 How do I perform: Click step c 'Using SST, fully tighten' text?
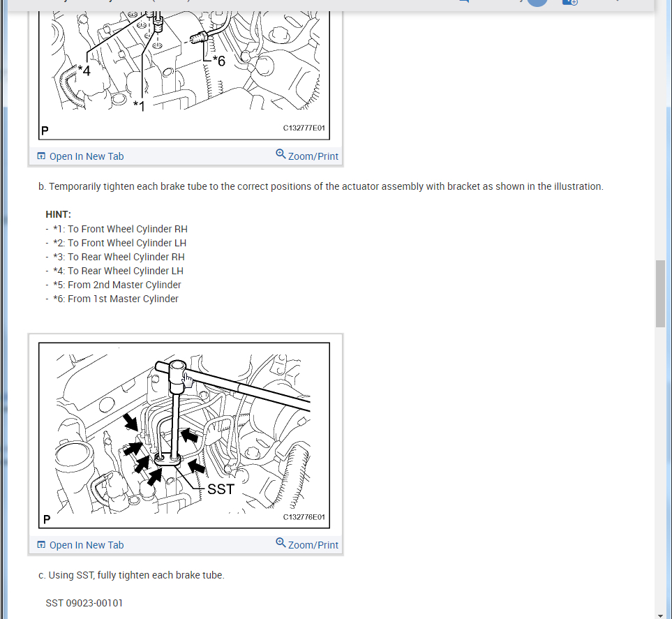pyautogui.click(x=132, y=575)
